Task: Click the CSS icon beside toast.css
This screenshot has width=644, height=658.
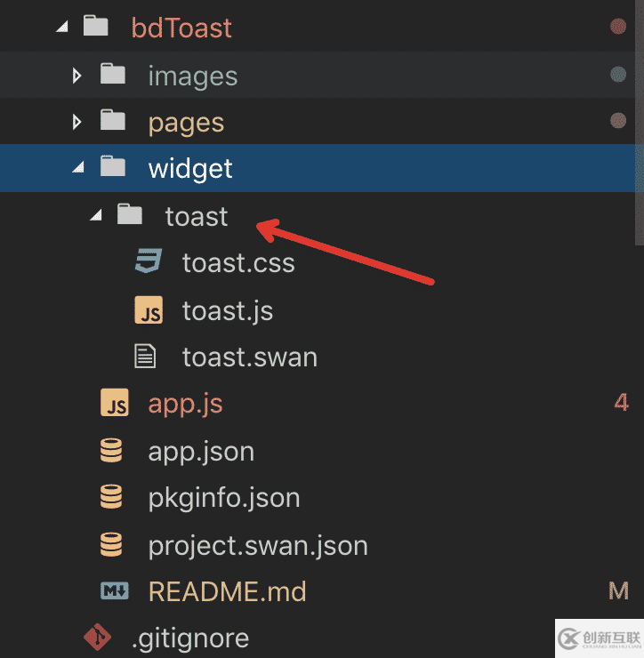Action: (148, 262)
